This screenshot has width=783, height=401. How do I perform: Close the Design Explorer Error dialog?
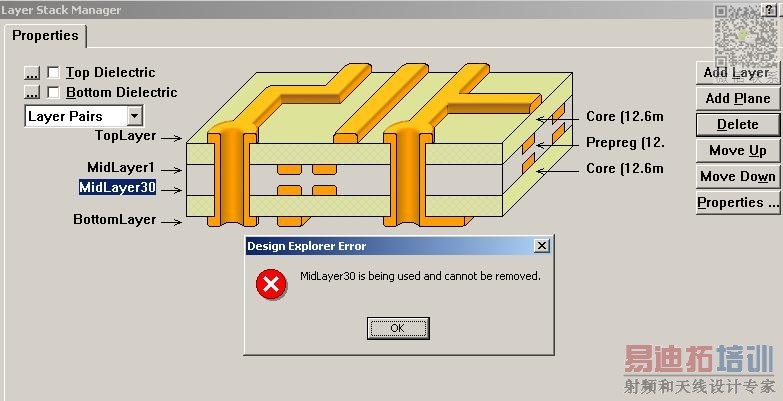point(541,246)
